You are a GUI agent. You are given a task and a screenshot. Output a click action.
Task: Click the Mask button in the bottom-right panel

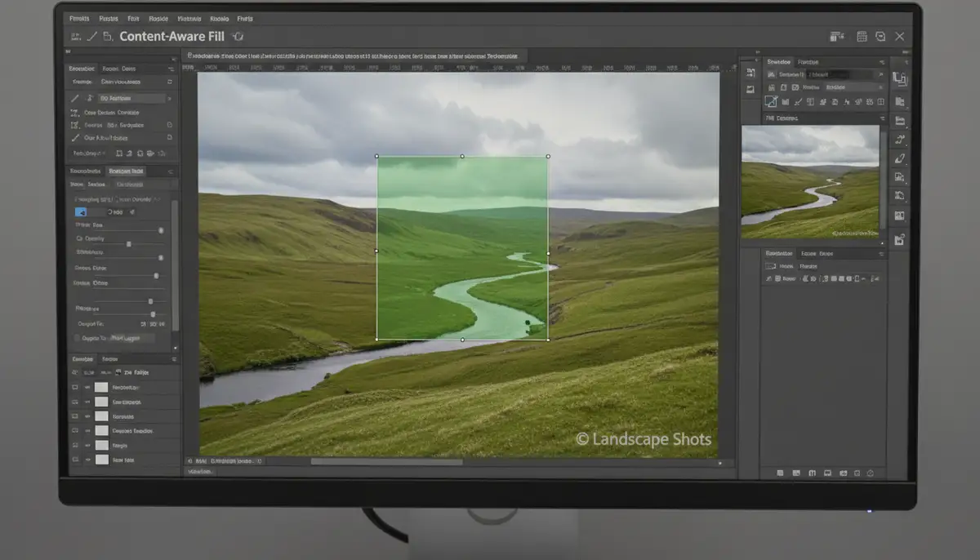click(x=786, y=265)
